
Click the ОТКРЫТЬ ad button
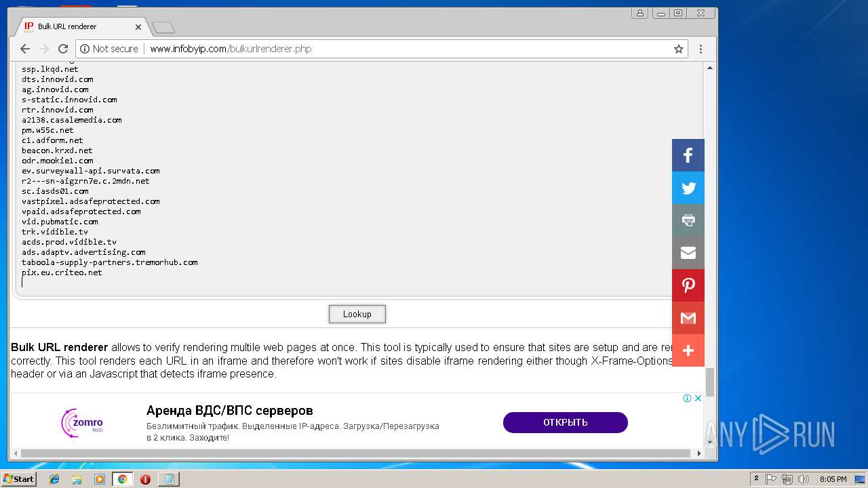(x=565, y=422)
